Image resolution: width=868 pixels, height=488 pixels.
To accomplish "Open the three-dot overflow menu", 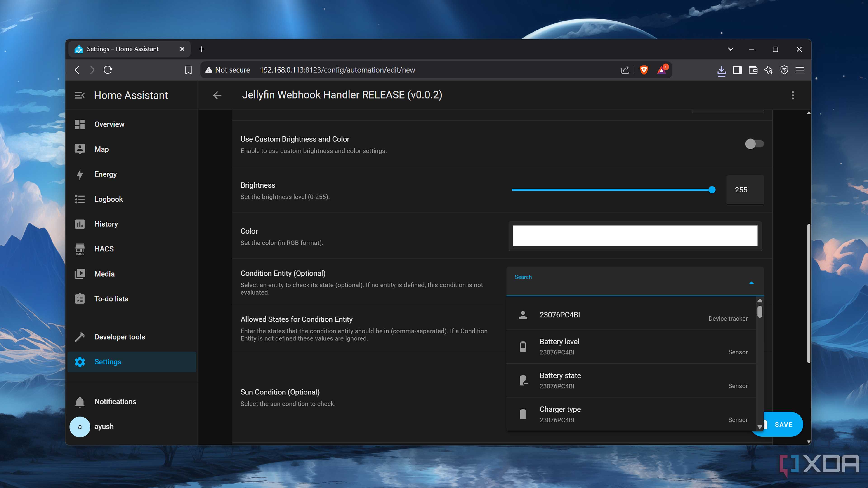I will click(793, 95).
